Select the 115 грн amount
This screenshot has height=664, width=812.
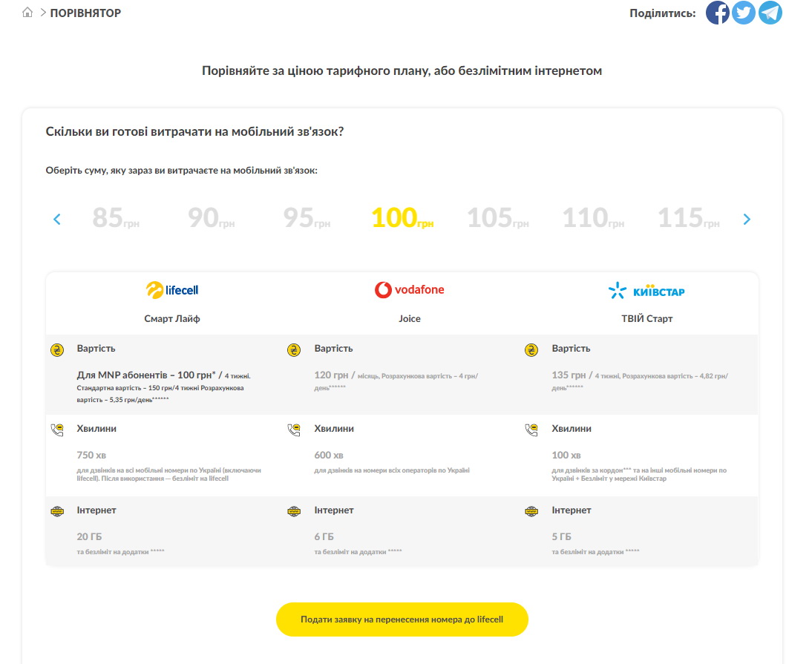[688, 218]
